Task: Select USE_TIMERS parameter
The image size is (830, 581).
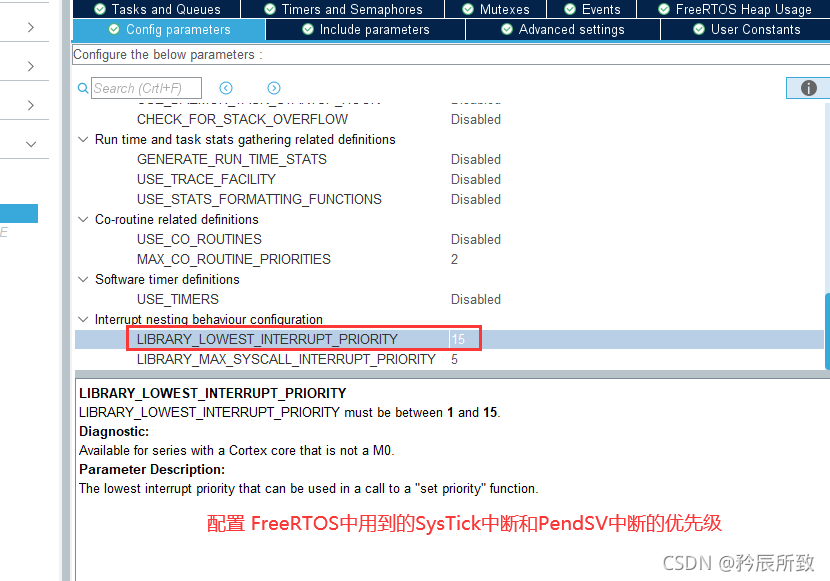Action: click(178, 299)
